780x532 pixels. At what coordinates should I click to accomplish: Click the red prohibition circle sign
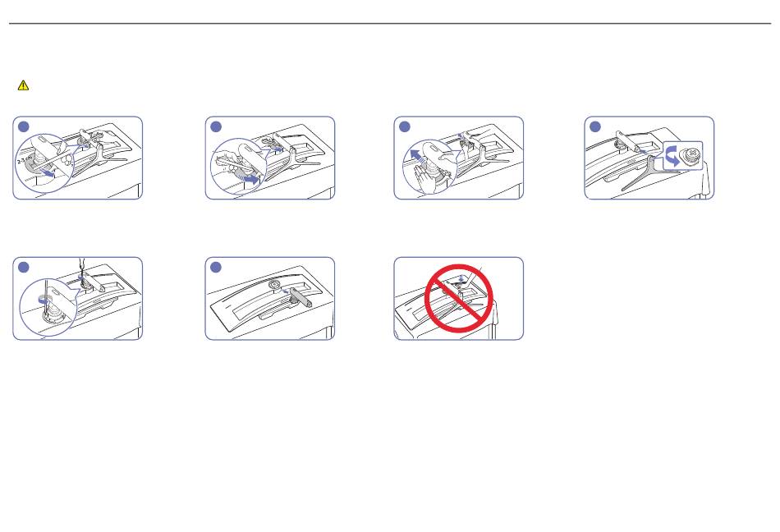coord(459,297)
